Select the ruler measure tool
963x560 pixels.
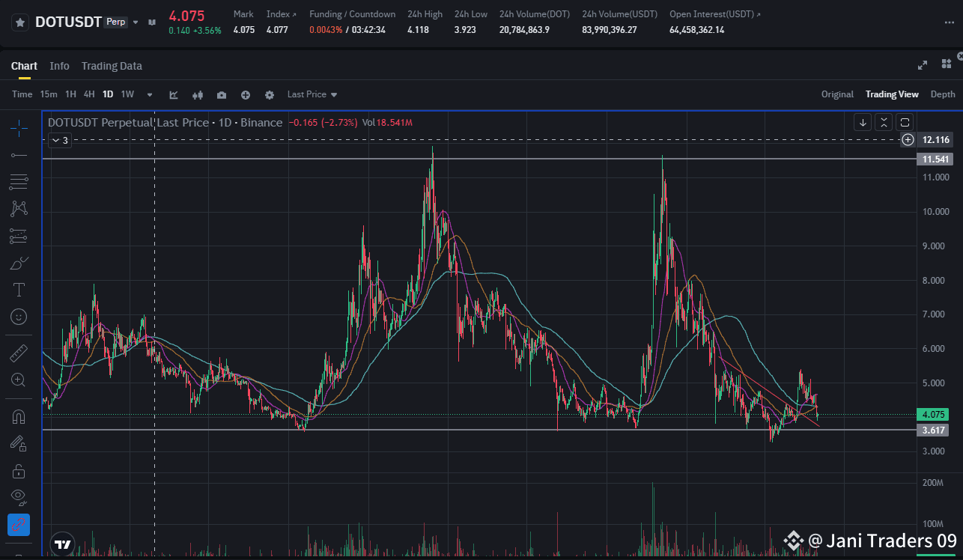19,353
